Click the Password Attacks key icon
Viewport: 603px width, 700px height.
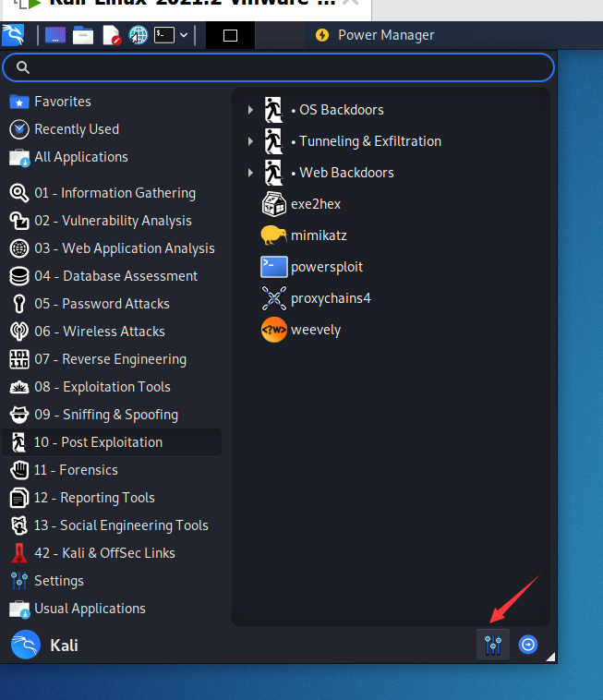pos(19,304)
